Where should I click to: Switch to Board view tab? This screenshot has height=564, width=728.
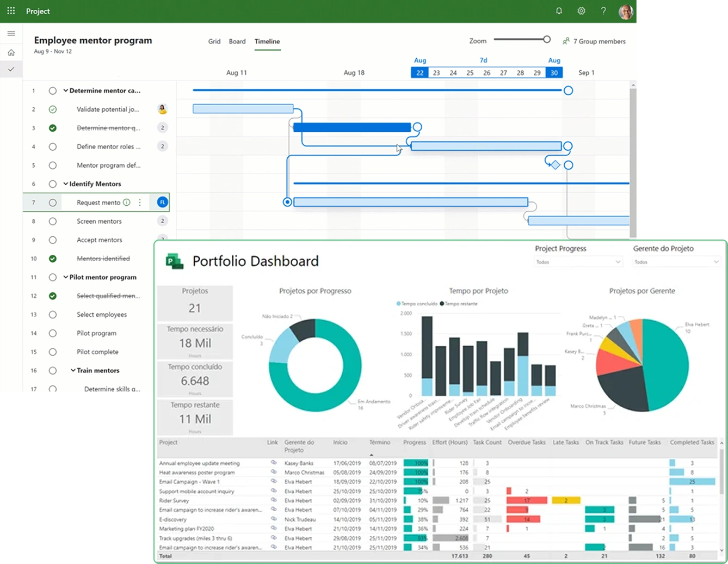click(x=237, y=41)
